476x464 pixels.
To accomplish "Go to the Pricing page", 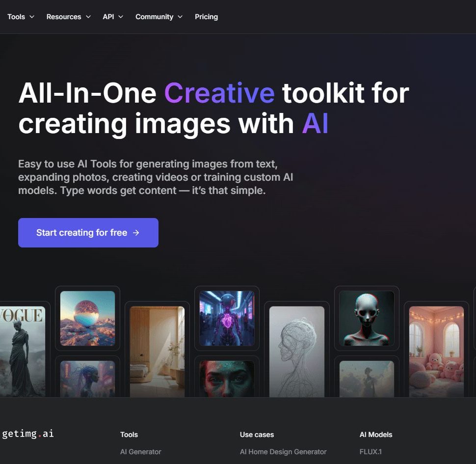I will [x=206, y=17].
